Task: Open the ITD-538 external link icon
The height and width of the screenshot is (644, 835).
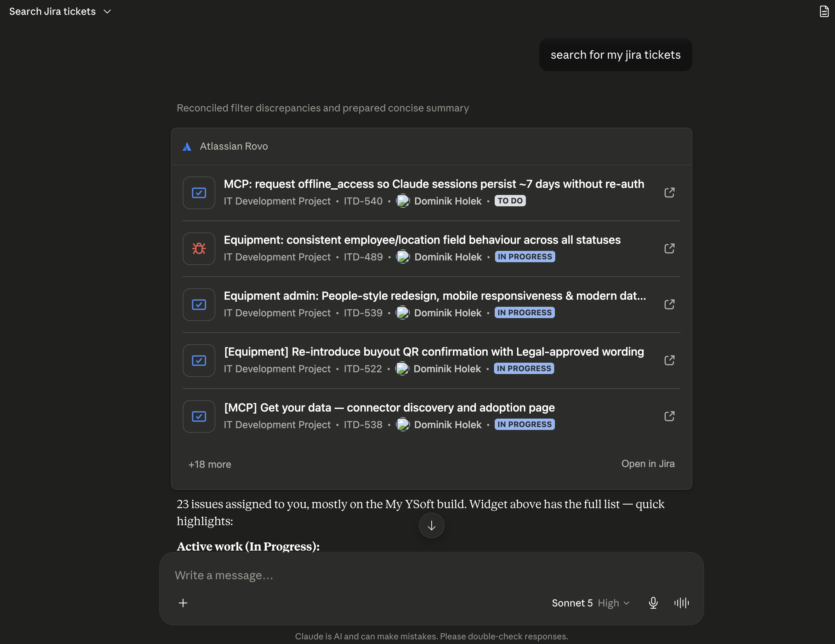Action: coord(669,416)
